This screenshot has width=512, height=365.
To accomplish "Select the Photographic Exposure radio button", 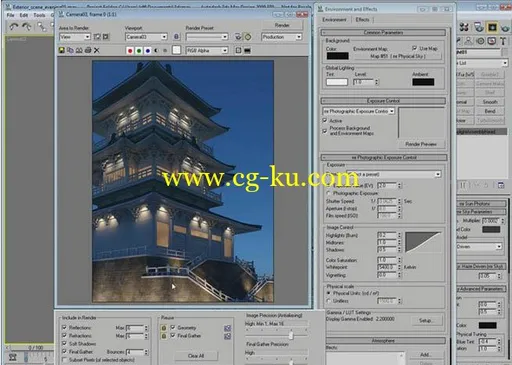I will tap(328, 193).
